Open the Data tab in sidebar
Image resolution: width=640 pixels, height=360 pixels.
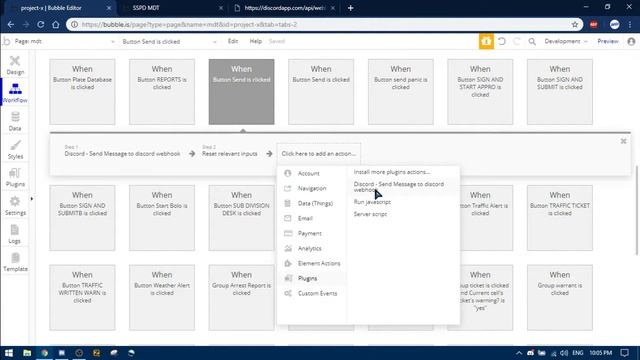(15, 121)
